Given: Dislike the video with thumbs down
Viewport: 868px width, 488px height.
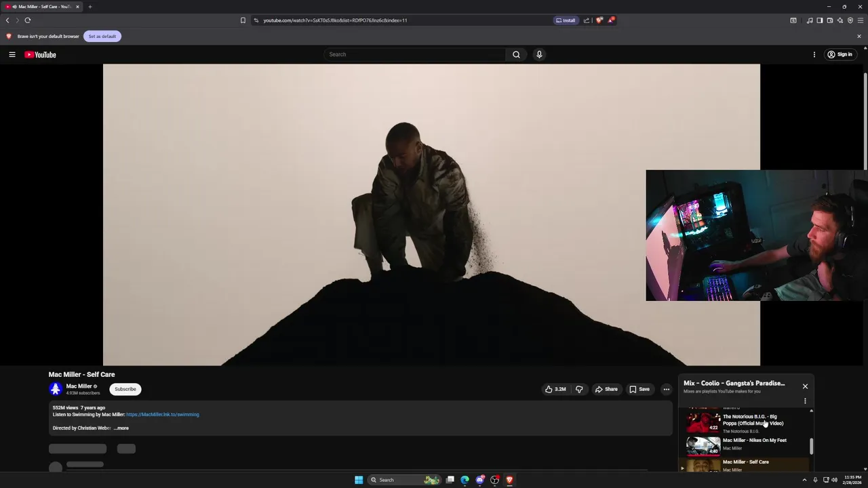Looking at the screenshot, I should [579, 389].
